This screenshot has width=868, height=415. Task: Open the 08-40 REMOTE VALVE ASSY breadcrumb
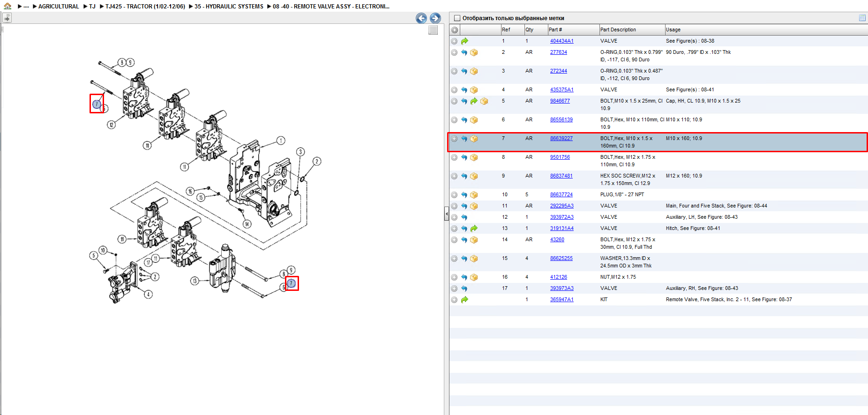[331, 7]
